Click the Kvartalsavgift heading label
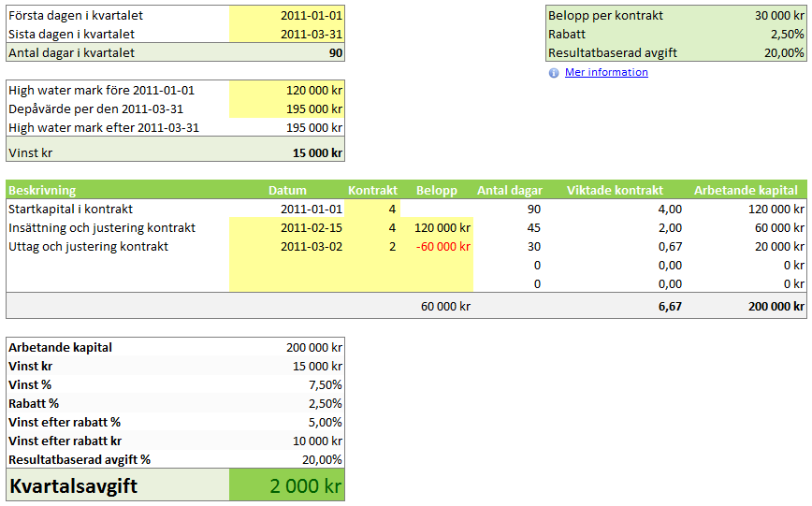812x506 pixels. pyautogui.click(x=74, y=485)
